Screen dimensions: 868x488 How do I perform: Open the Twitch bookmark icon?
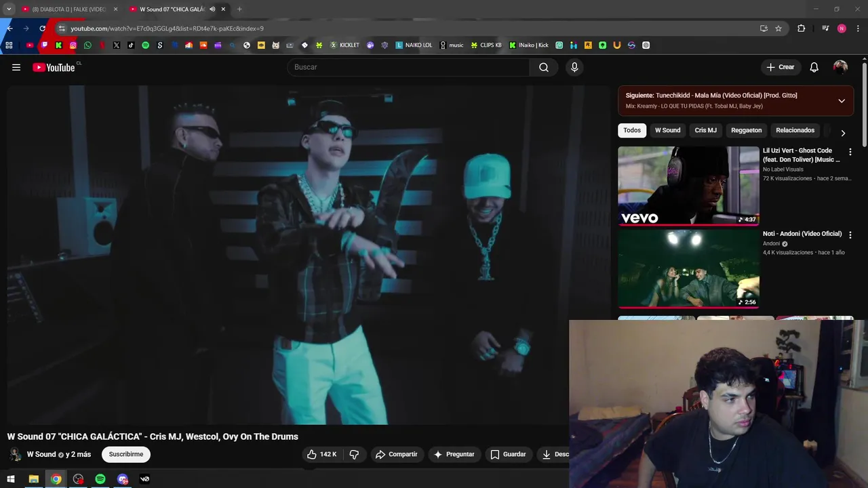pyautogui.click(x=44, y=45)
